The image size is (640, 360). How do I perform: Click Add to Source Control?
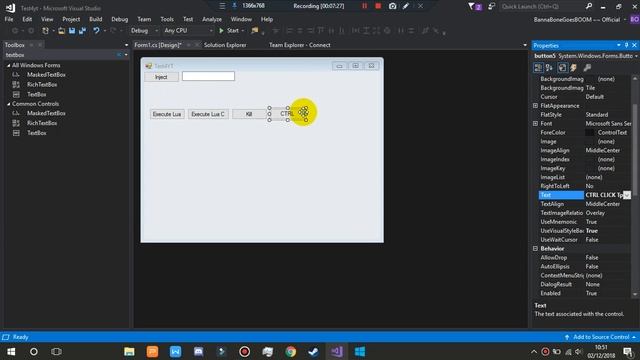[x=601, y=337]
